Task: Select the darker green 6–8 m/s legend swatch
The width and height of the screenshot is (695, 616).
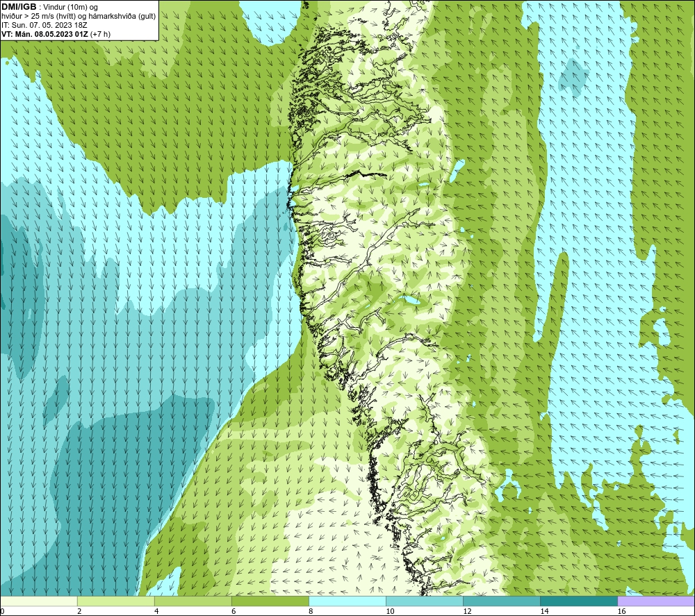Action: [270, 601]
